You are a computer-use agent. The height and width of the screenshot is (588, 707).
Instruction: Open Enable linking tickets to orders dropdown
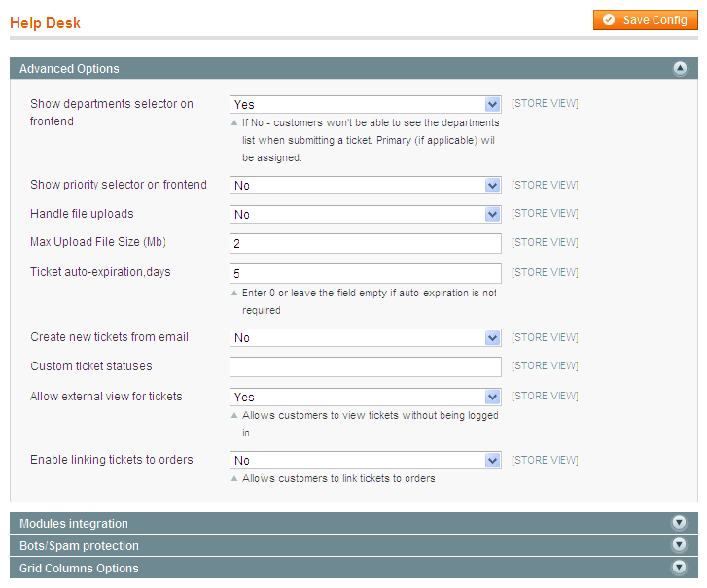coord(366,460)
